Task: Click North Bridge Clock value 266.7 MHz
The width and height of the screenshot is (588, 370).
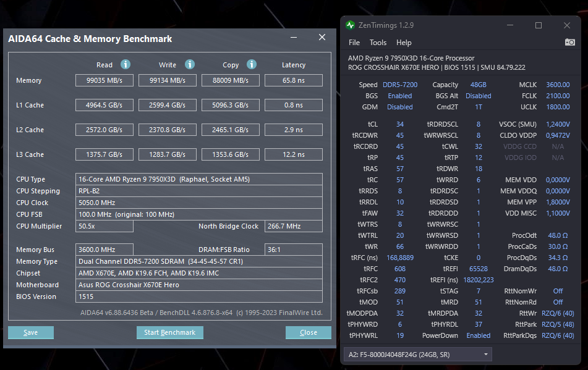Action: click(294, 226)
